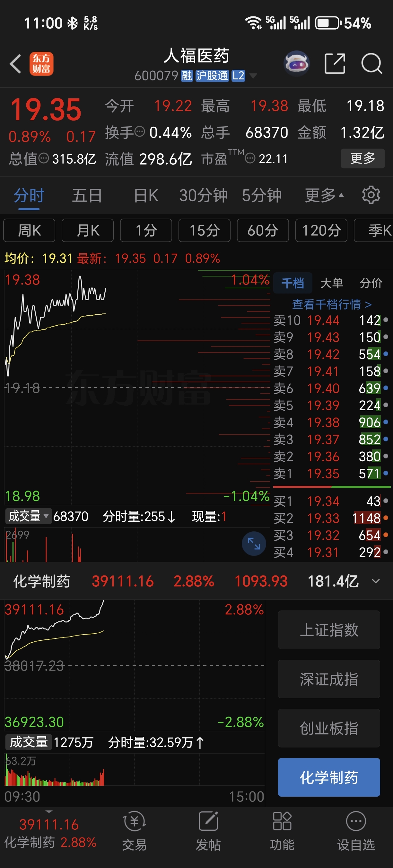393x868 pixels.
Task: Tap the 卖6 19.40 order row
Action: (331, 388)
